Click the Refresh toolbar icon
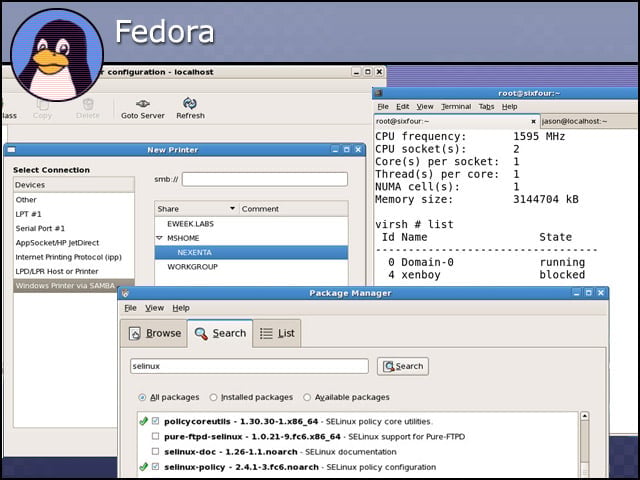Image resolution: width=640 pixels, height=480 pixels. pyautogui.click(x=190, y=103)
